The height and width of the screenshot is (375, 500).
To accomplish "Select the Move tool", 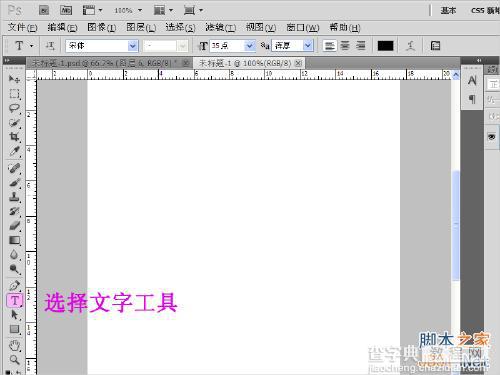I will (x=14, y=79).
